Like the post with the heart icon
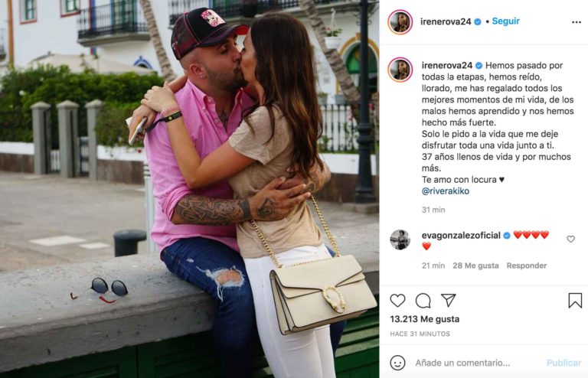Screen dimensions: 588x378 397,301
